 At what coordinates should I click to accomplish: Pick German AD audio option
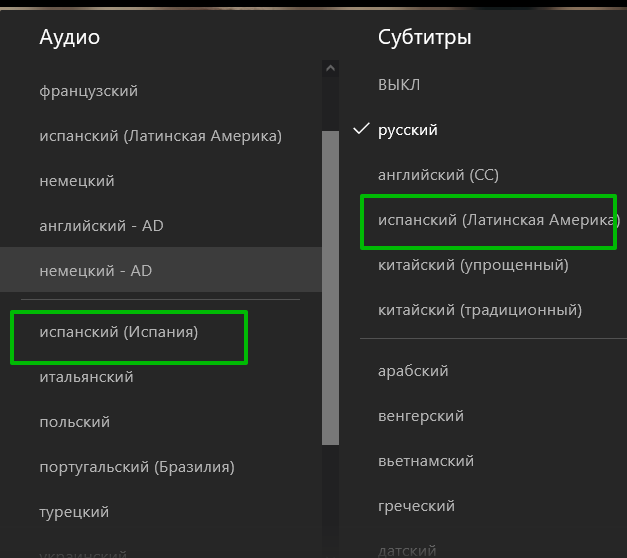pos(95,271)
